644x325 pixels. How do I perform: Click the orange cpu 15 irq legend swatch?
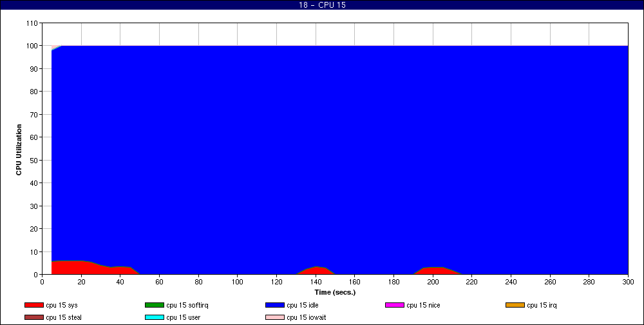tap(515, 305)
